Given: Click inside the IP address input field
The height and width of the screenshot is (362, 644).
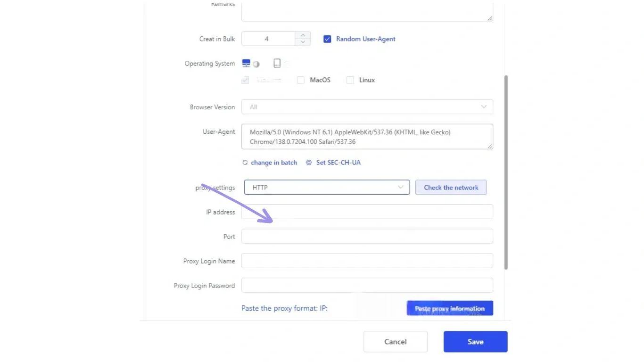Looking at the screenshot, I should (x=367, y=212).
